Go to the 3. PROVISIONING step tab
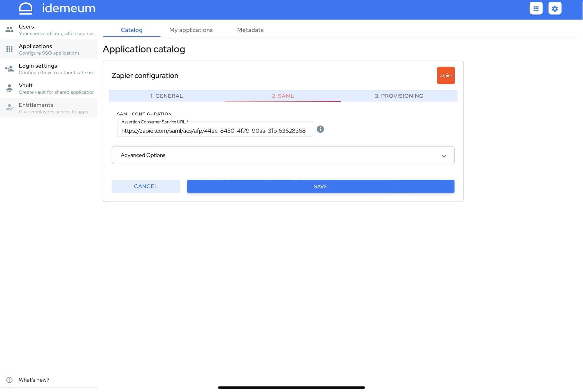The image size is (583, 392). (x=399, y=96)
